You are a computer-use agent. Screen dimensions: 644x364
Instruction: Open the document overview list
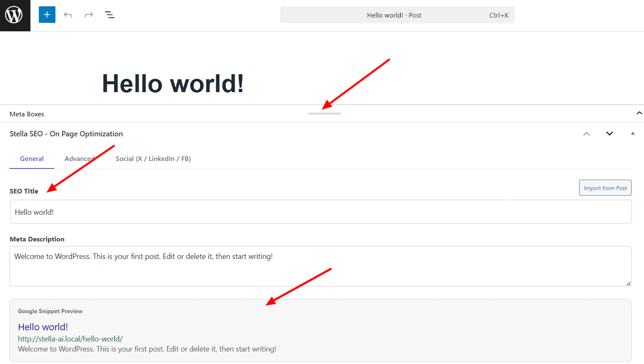point(110,15)
